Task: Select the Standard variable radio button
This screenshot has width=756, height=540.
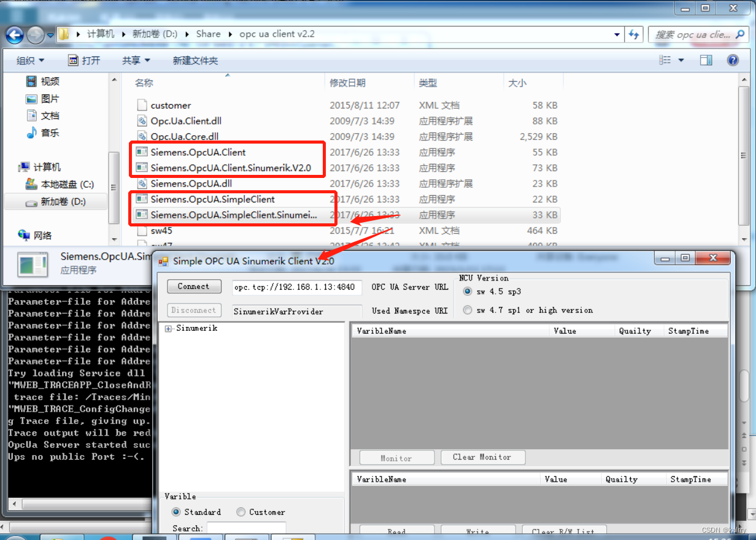Action: (x=176, y=512)
